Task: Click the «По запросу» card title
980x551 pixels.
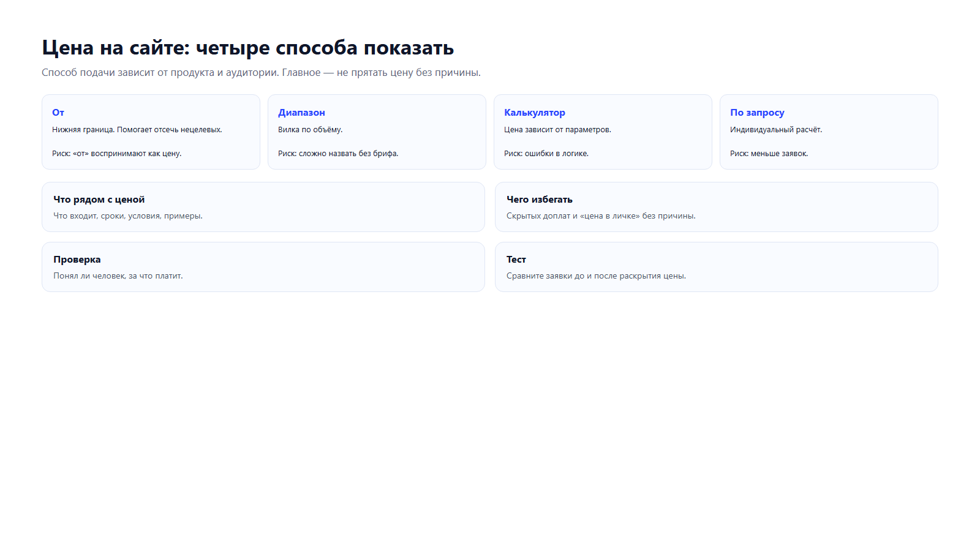Action: click(757, 113)
